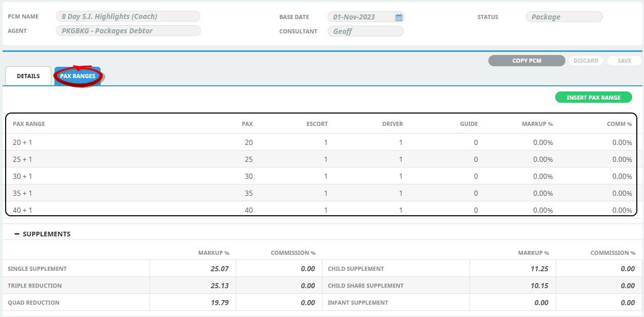Click the PAX value 20 cell

pyautogui.click(x=249, y=142)
